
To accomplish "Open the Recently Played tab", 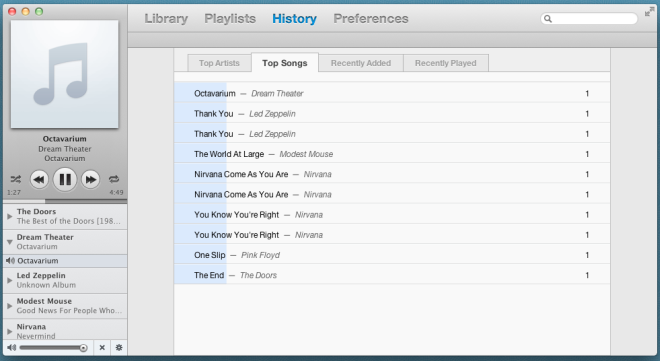I will pyautogui.click(x=446, y=63).
